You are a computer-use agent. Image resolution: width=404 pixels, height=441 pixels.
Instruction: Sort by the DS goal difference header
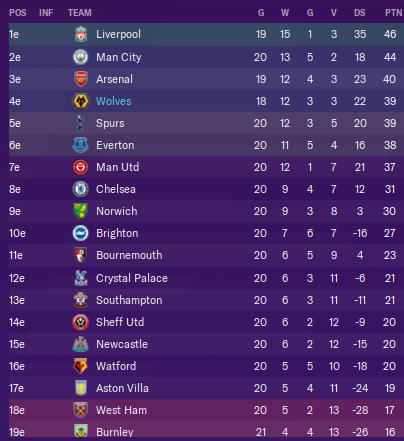pos(360,13)
